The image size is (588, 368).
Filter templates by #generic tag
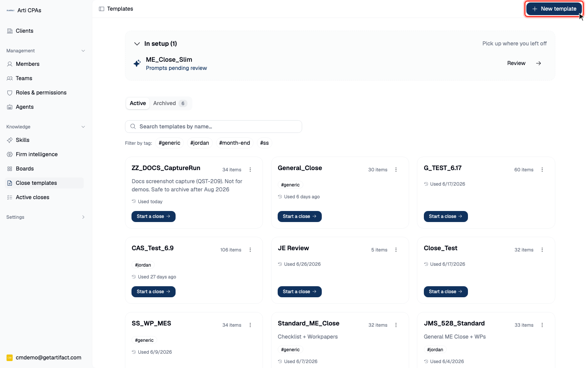169,143
